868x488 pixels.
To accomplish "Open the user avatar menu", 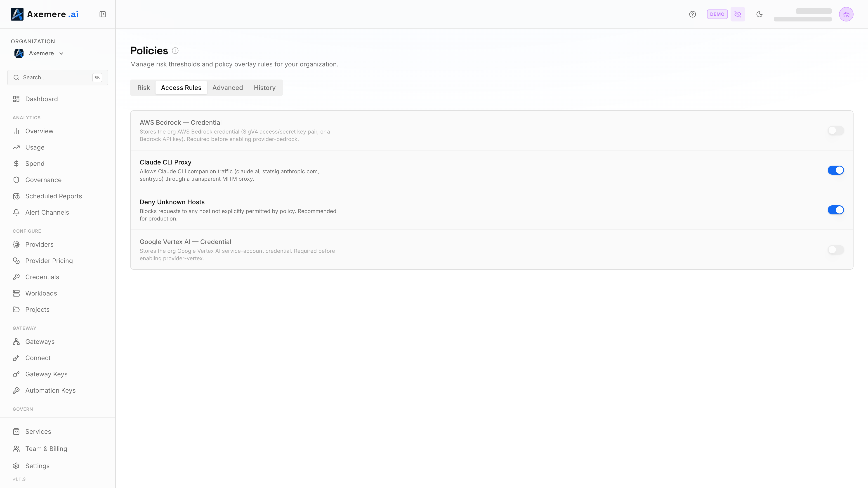I will (846, 14).
